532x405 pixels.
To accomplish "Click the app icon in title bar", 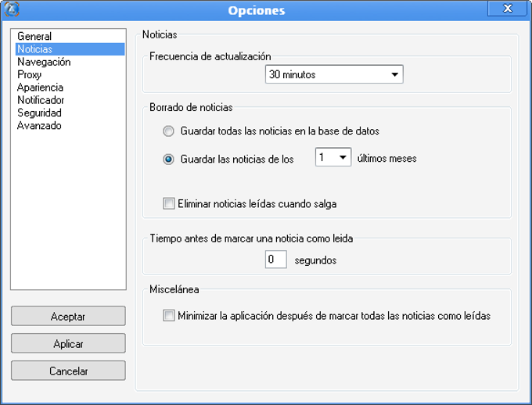I will (x=11, y=9).
